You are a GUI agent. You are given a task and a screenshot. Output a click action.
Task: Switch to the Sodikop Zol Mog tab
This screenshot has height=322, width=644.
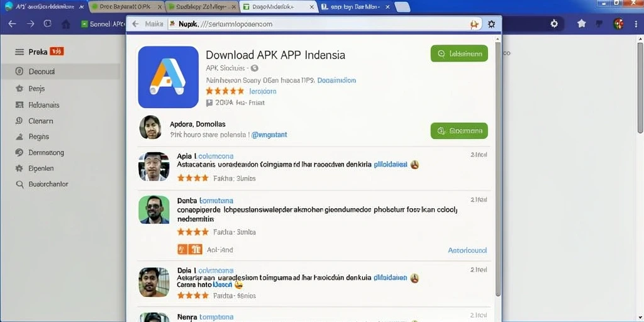pos(201,7)
